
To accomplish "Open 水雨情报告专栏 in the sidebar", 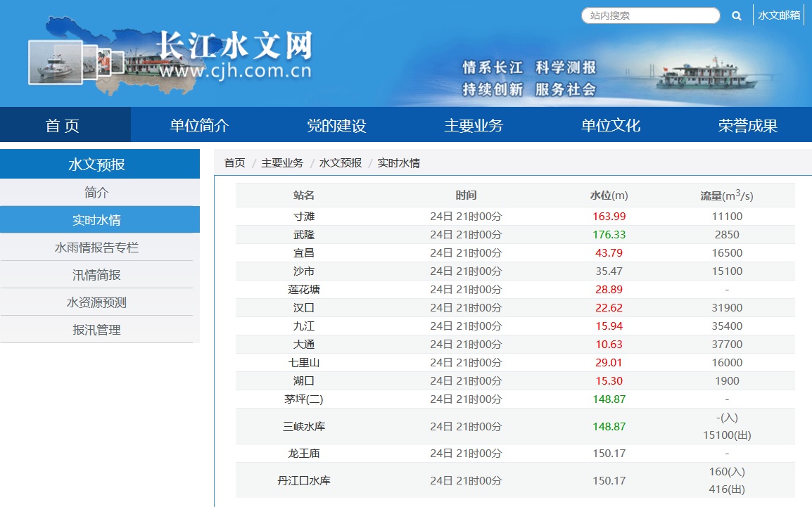I will (97, 248).
